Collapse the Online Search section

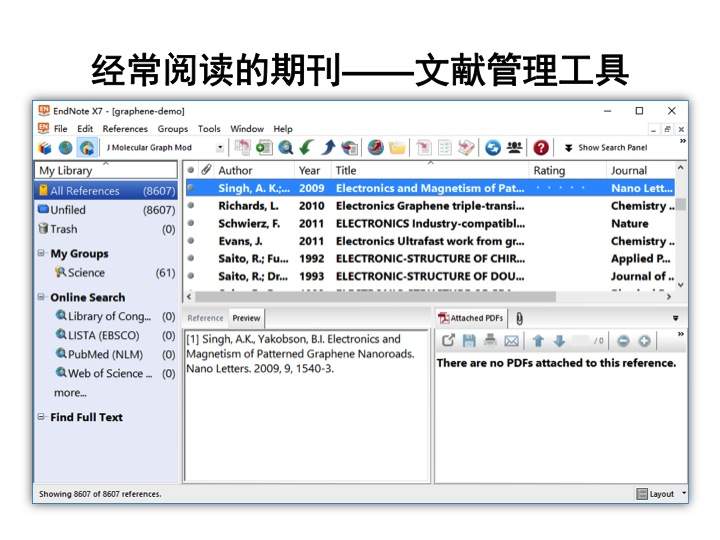click(x=41, y=297)
